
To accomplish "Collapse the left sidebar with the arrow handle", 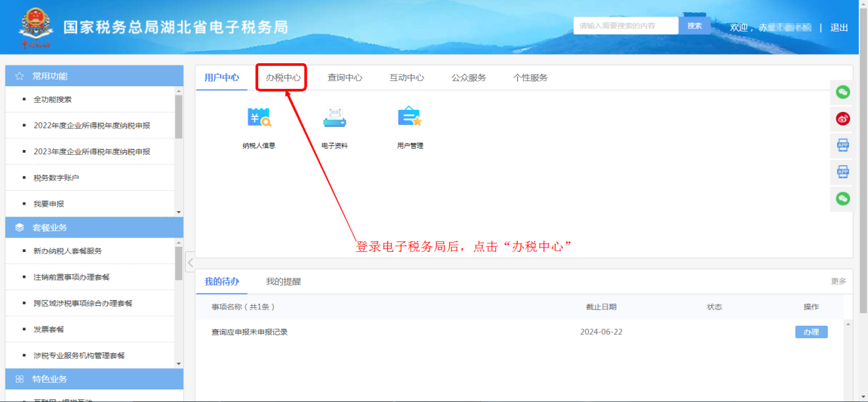I will (x=190, y=263).
